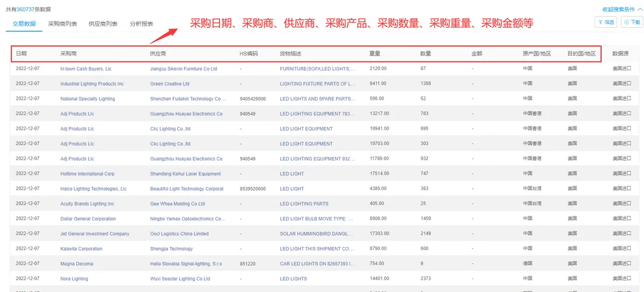Open buyer Magna Decoma
Screen dimensions: 644x292
pyautogui.click(x=77, y=264)
